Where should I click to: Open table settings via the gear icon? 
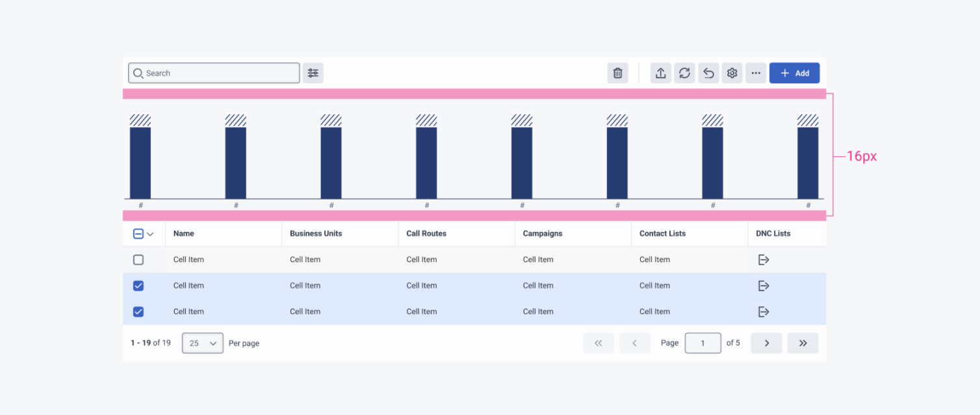point(732,73)
